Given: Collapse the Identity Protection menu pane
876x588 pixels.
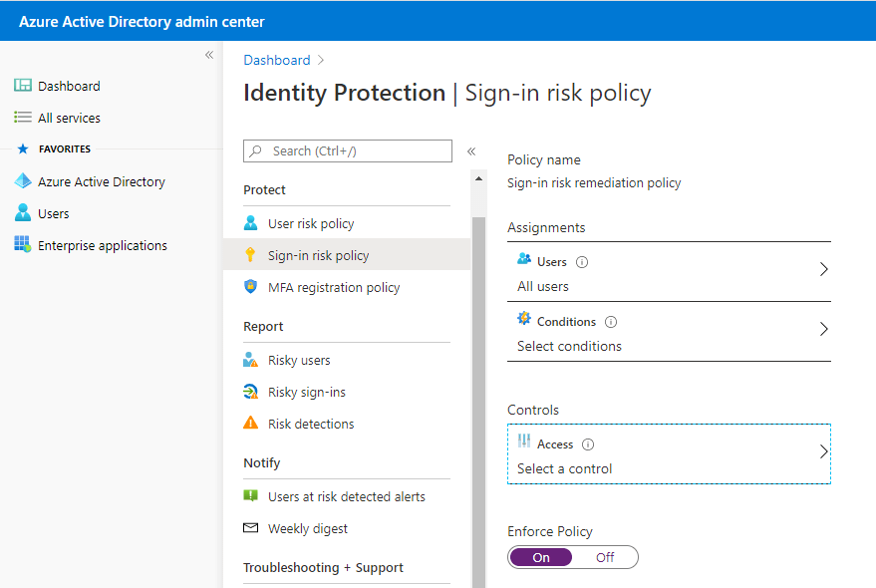Looking at the screenshot, I should click(x=471, y=151).
